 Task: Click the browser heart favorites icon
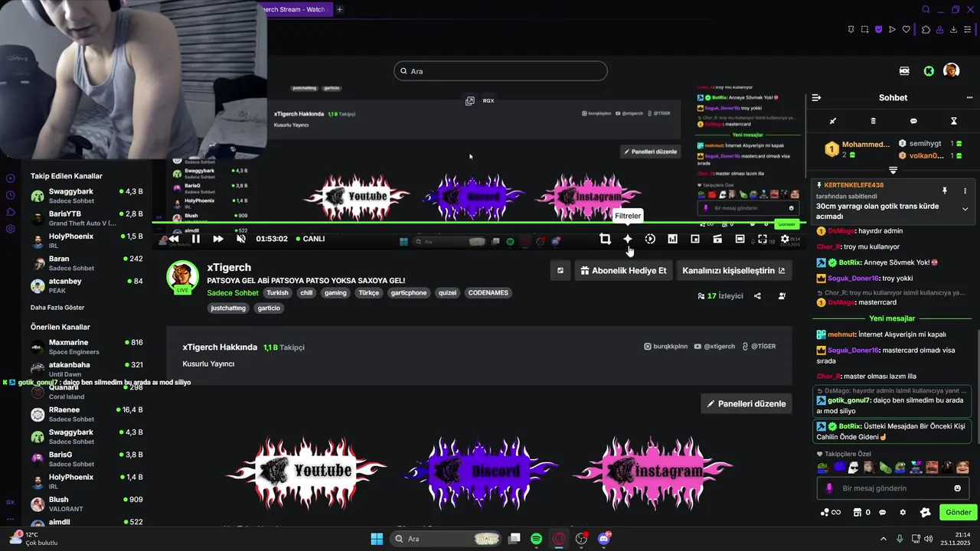[x=906, y=30]
